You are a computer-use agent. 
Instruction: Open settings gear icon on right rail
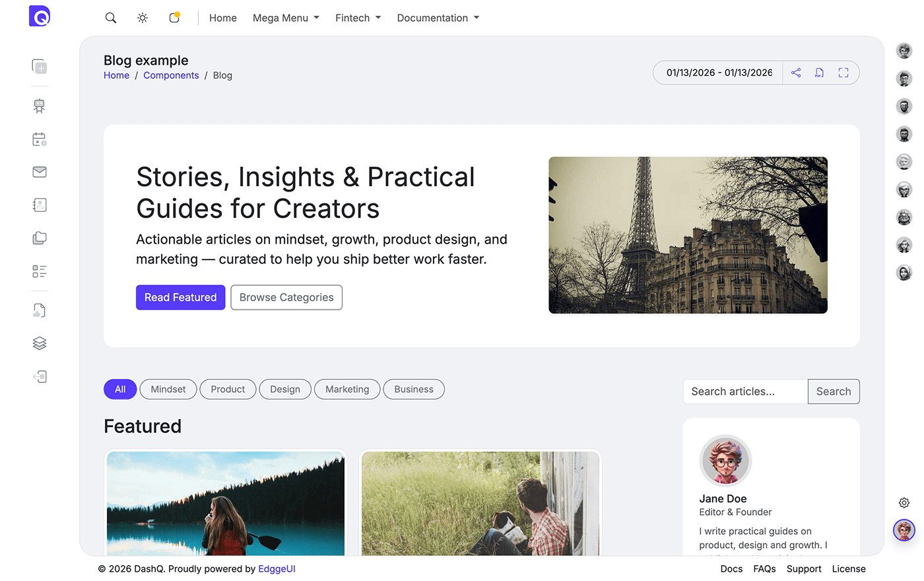(904, 503)
